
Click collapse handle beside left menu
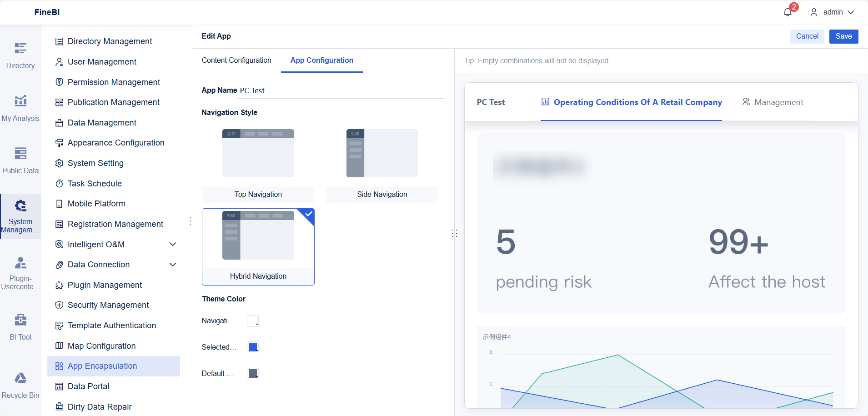tap(190, 221)
